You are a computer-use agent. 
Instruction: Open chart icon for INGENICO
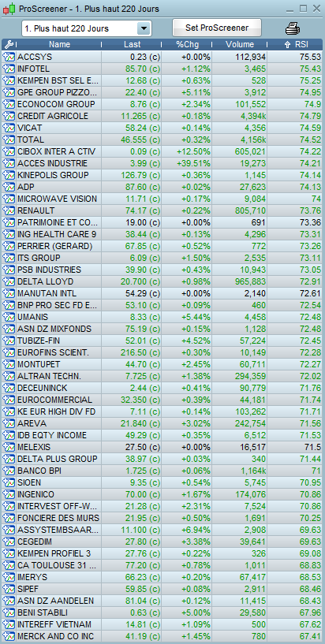pyautogui.click(x=9, y=494)
